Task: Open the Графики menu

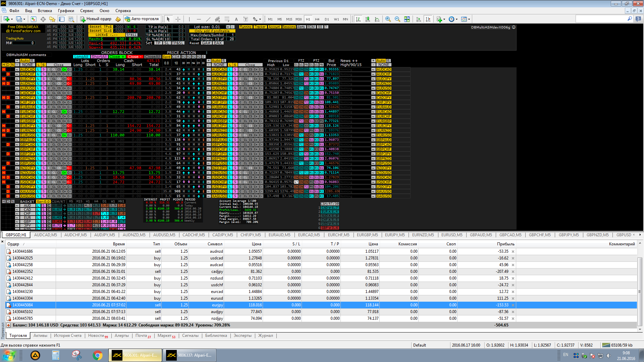Action: 66,11
